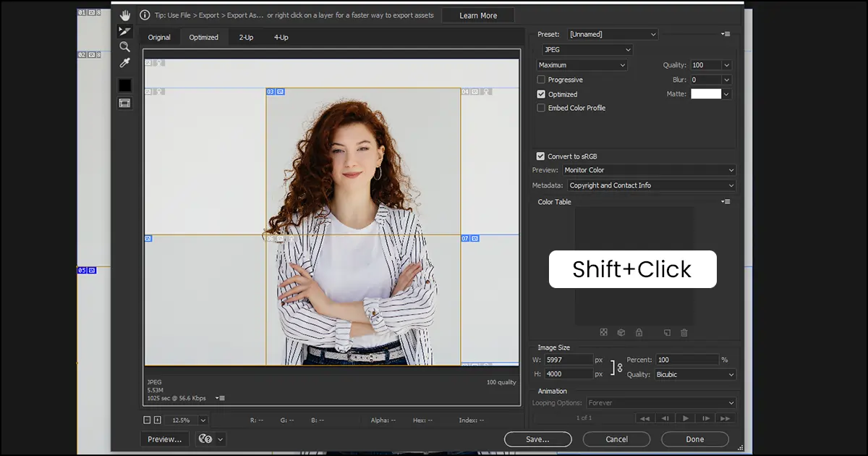Open the Metadata dropdown
The height and width of the screenshot is (456, 868).
click(x=650, y=185)
